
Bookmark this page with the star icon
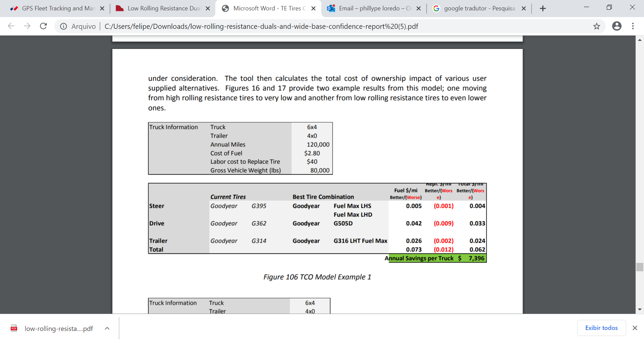596,26
